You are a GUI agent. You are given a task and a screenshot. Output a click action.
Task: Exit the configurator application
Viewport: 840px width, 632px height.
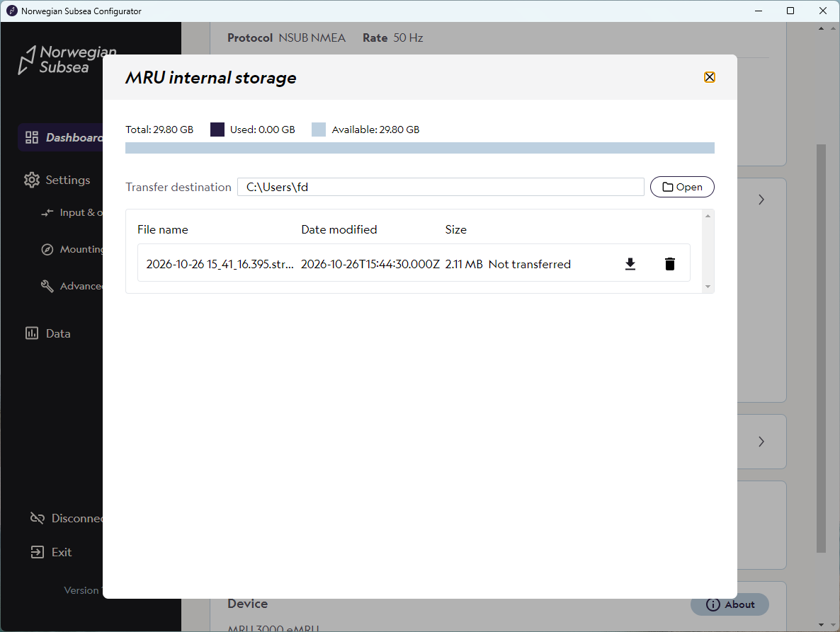(51, 552)
